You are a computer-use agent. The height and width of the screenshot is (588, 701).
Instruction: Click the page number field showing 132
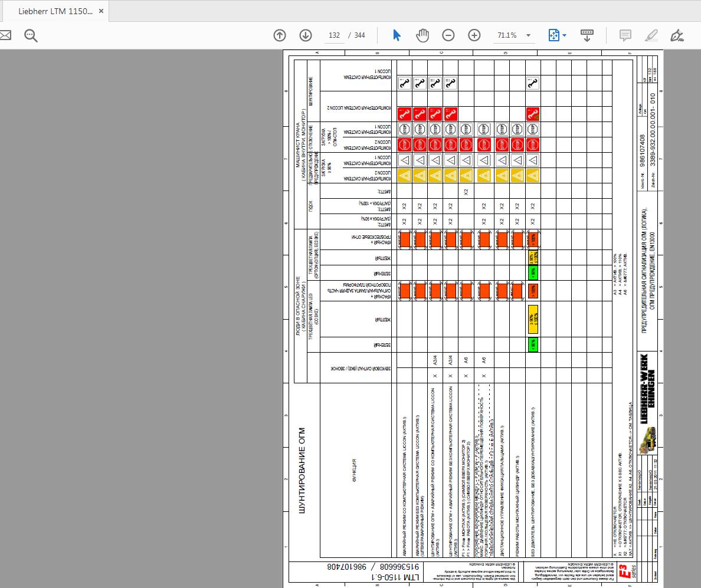coord(335,35)
